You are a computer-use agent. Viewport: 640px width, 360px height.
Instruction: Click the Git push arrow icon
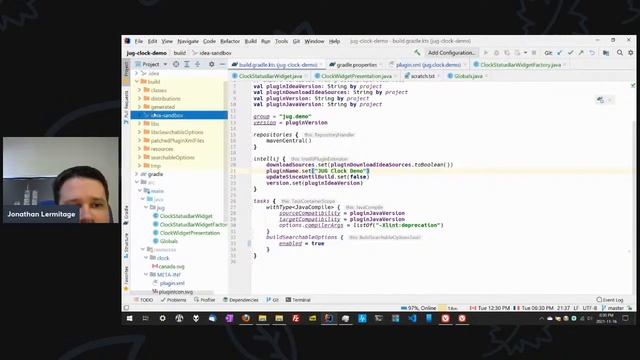pyautogui.click(x=581, y=53)
